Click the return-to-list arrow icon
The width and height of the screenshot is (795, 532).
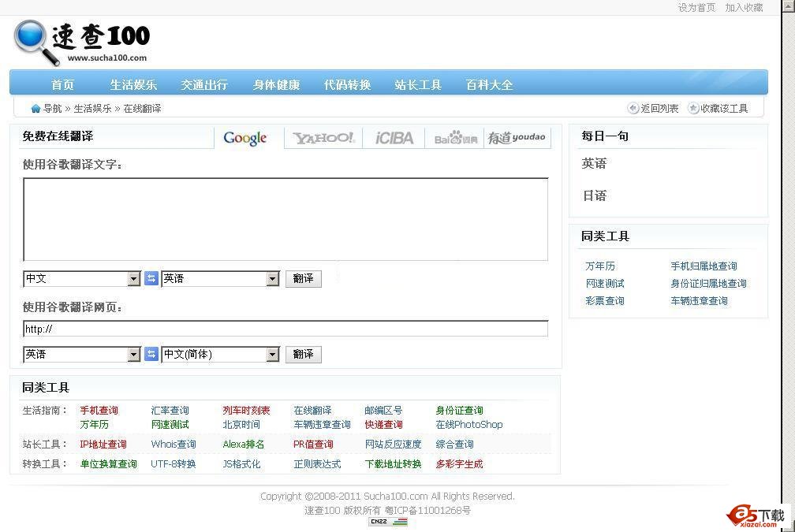coord(633,109)
